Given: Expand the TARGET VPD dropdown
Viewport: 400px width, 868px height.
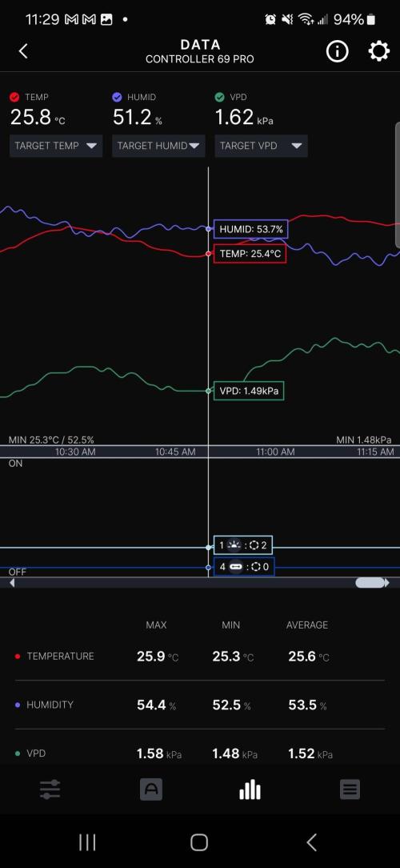Looking at the screenshot, I should pyautogui.click(x=261, y=147).
